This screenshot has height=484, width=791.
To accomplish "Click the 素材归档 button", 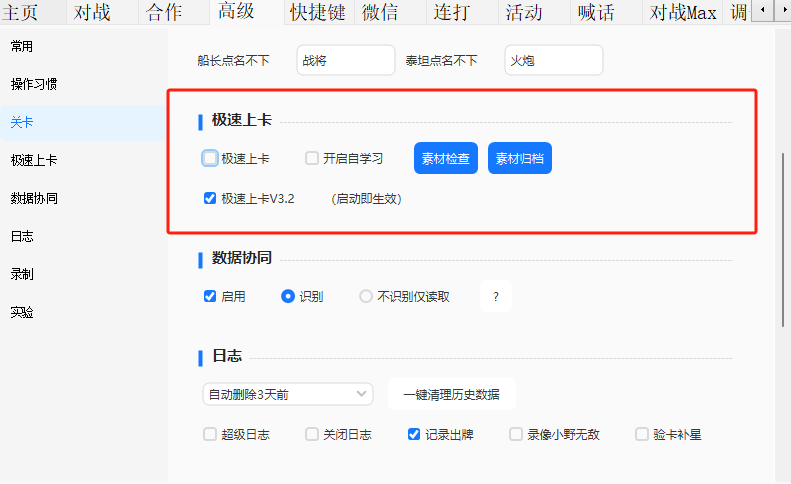I will (x=520, y=158).
